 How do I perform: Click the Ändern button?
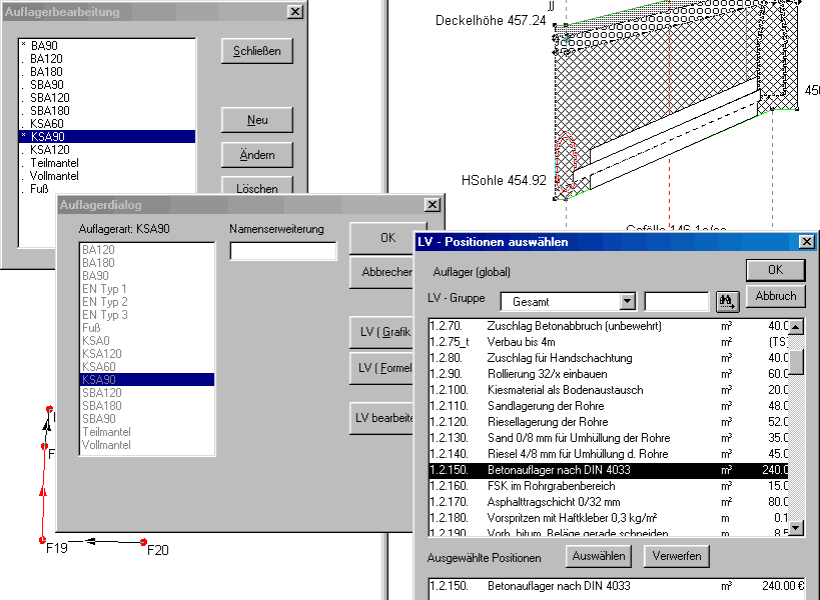pyautogui.click(x=257, y=155)
